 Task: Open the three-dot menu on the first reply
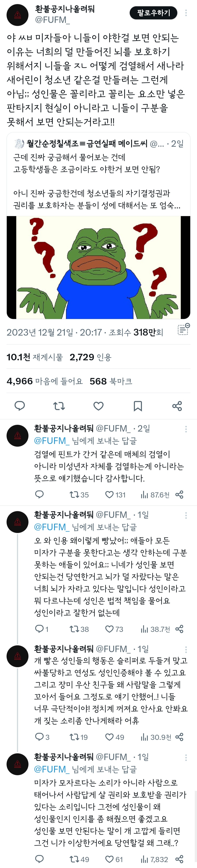[186, 429]
